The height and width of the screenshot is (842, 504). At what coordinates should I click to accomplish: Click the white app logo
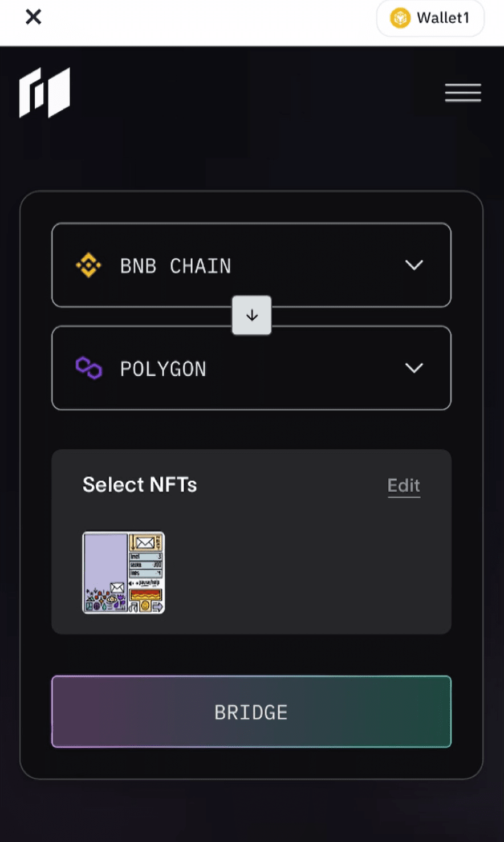(44, 92)
